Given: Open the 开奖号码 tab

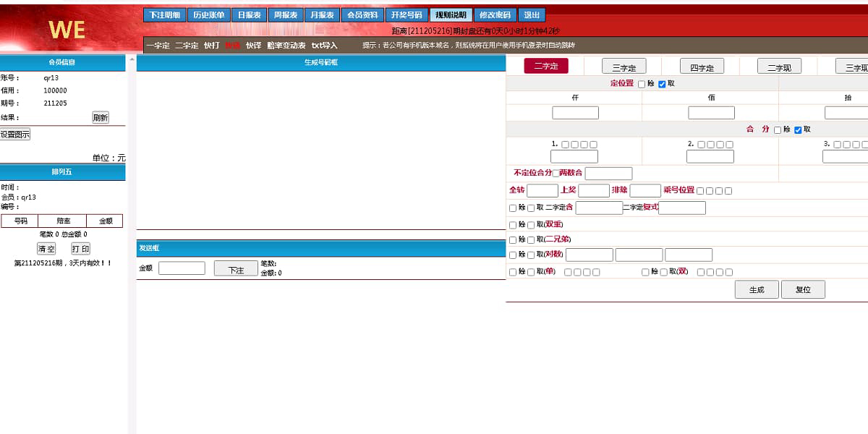Looking at the screenshot, I should point(406,15).
